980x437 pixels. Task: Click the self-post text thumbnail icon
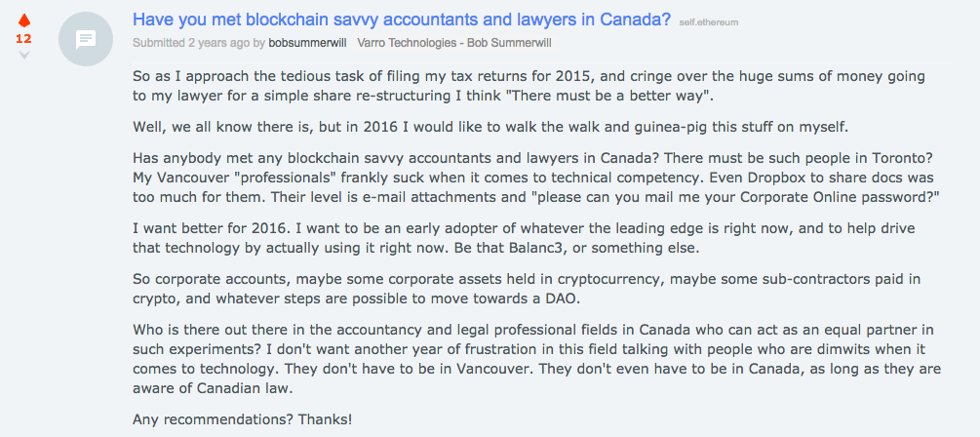coord(85,39)
